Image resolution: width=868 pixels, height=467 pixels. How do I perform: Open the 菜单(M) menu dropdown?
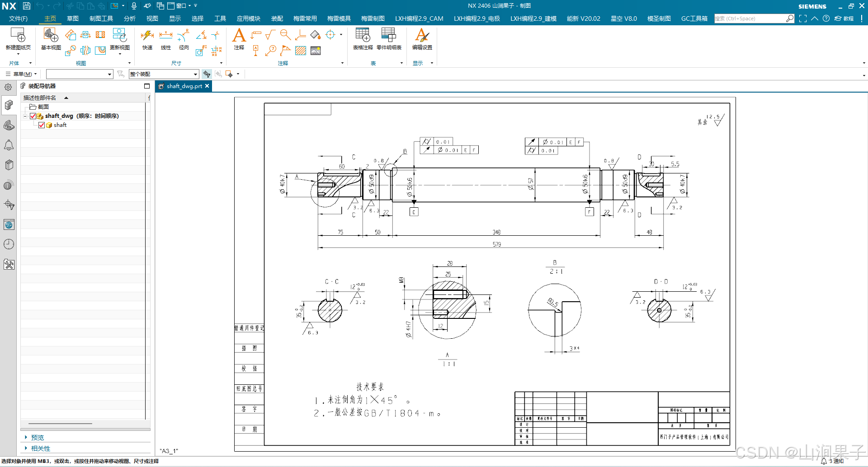tap(21, 74)
